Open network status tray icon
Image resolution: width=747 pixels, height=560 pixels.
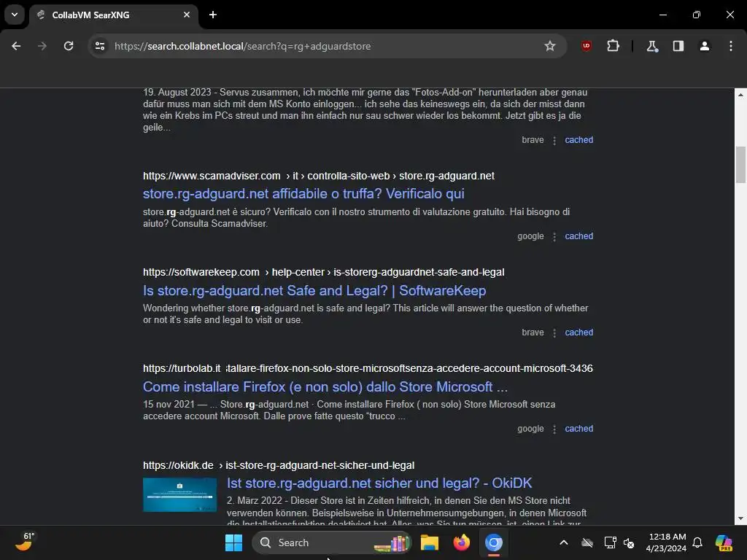click(609, 542)
